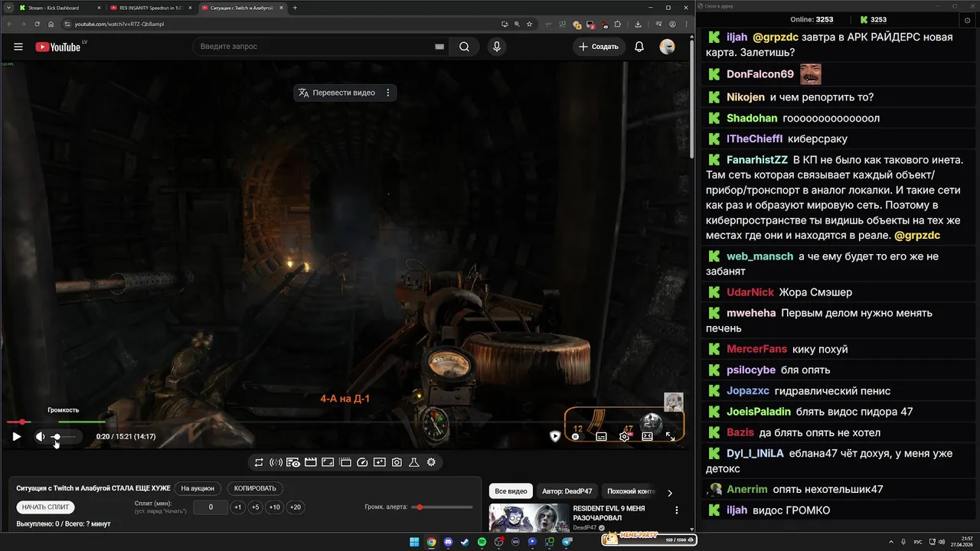Show more filter chips with right chevron
This screenshot has width=980, height=551.
[x=670, y=493]
